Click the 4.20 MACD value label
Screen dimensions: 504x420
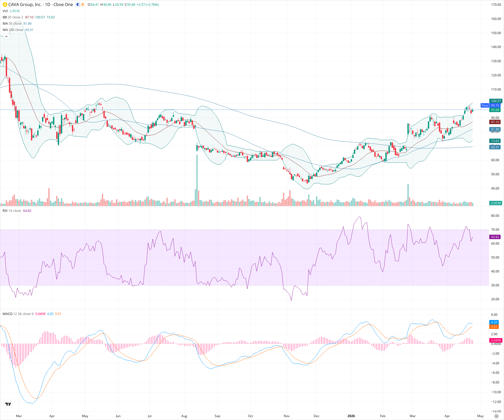click(x=493, y=322)
